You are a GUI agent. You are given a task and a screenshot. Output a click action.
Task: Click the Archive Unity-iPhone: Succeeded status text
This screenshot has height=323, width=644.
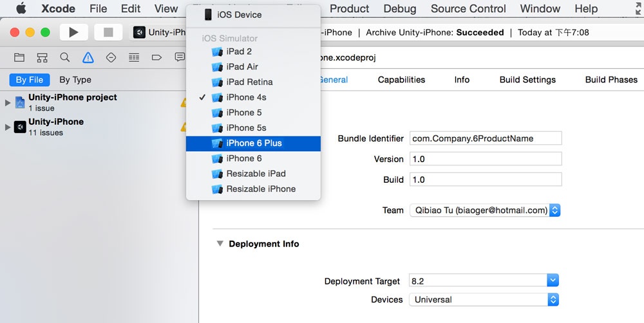coord(435,32)
